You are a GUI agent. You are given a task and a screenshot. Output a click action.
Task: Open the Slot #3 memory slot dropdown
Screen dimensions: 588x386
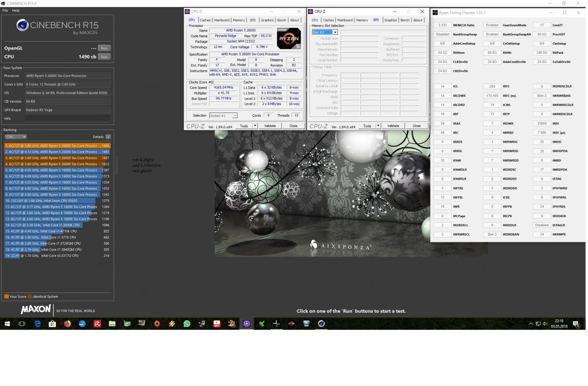[325, 32]
